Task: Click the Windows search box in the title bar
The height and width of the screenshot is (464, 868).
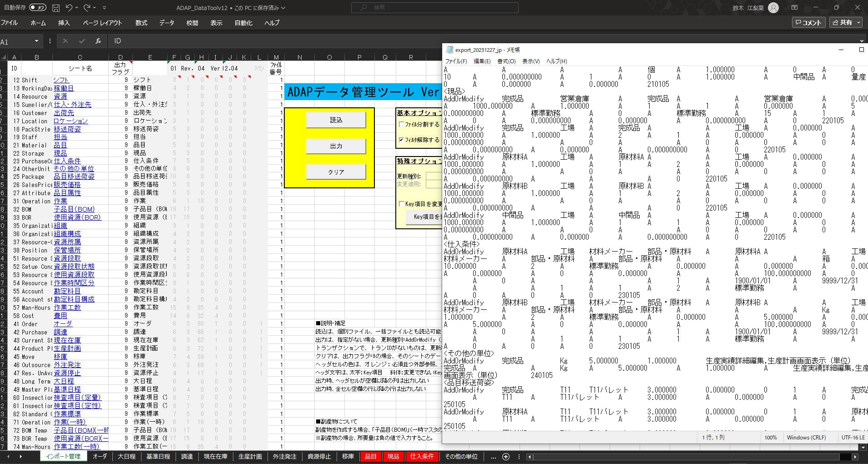Action: tap(434, 8)
